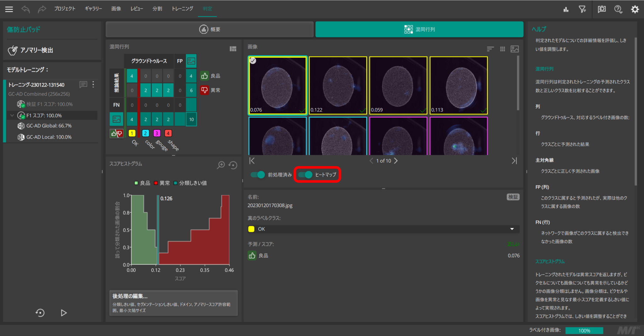Click the histogram zoom-in magnifier icon
Viewport: 644px width, 336px height.
221,165
